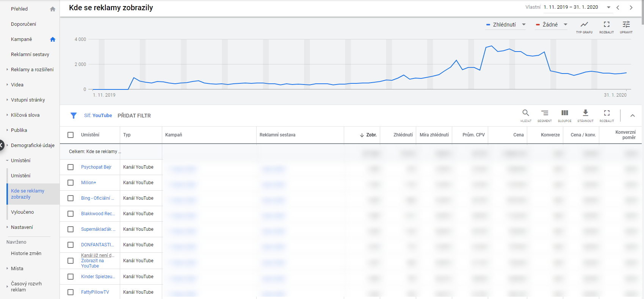Image resolution: width=644 pixels, height=299 pixels.
Task: Check the Milion+ row checkbox
Action: pos(71,183)
